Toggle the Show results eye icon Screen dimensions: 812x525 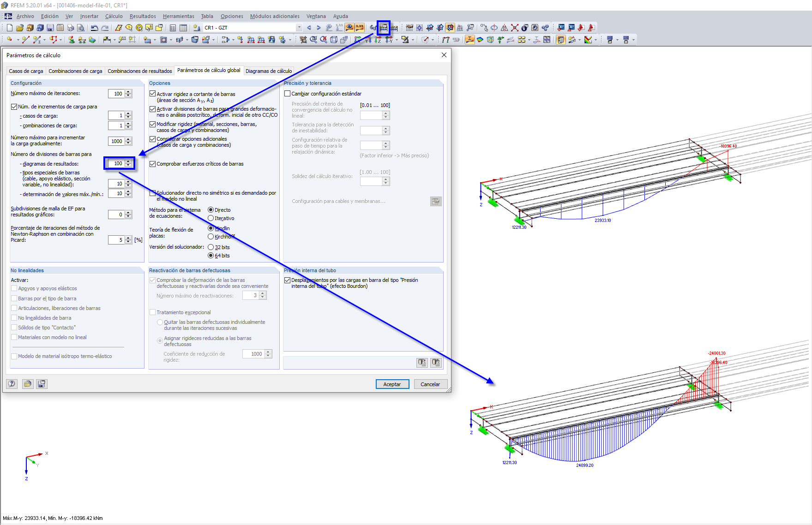click(x=349, y=28)
